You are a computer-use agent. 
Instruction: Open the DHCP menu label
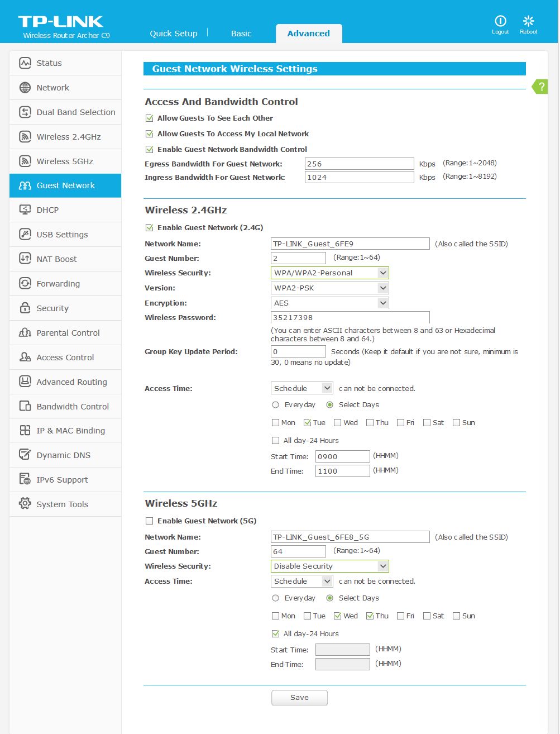[x=47, y=210]
